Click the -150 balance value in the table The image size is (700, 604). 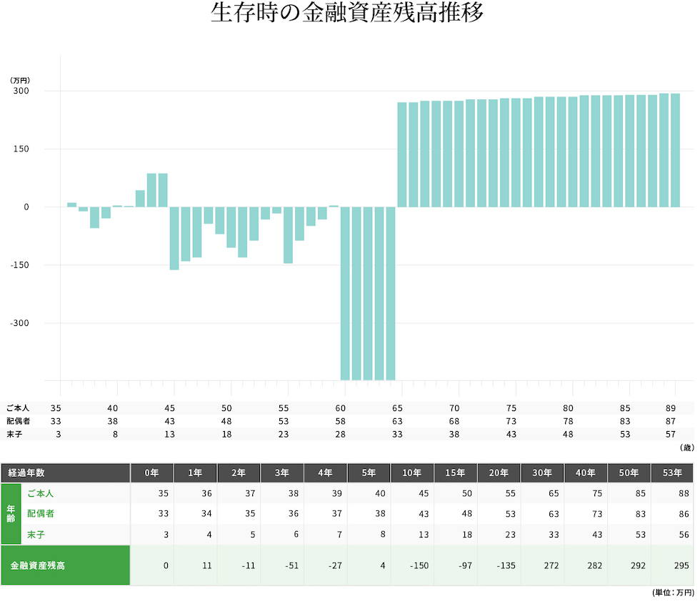pyautogui.click(x=412, y=565)
